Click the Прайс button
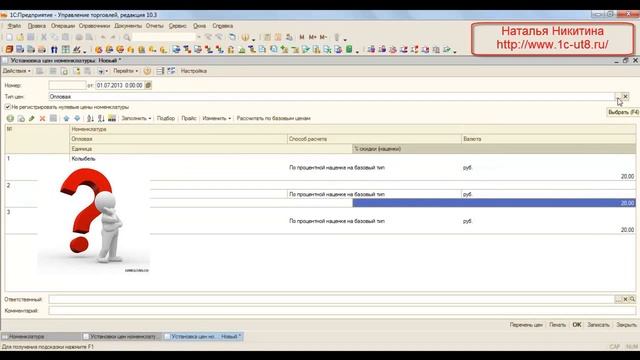The width and height of the screenshot is (640, 360). pyautogui.click(x=189, y=118)
